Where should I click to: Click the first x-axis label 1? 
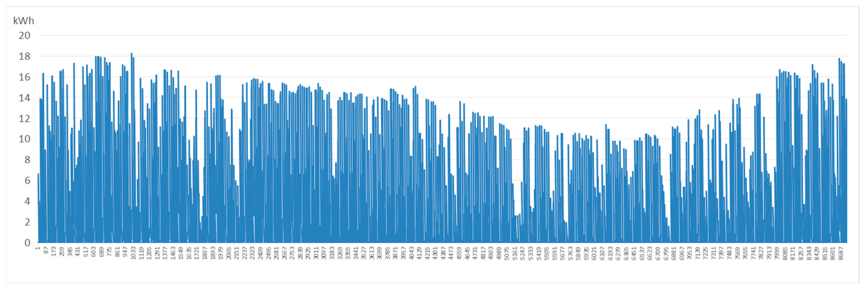pos(38,249)
